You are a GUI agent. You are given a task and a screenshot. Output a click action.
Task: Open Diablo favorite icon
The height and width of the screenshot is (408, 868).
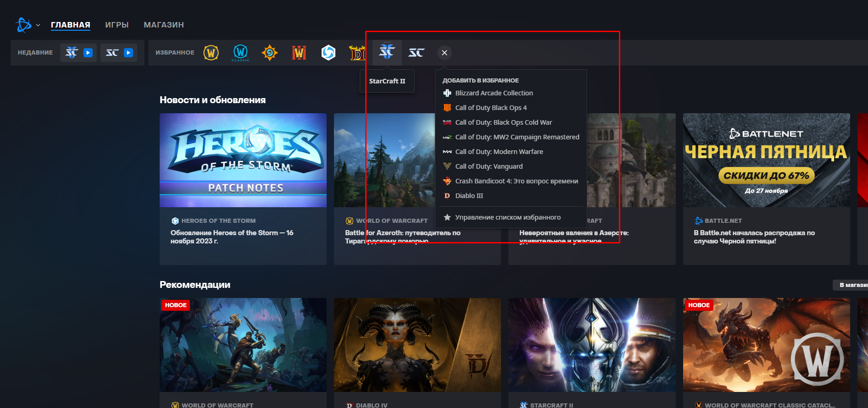tap(357, 53)
